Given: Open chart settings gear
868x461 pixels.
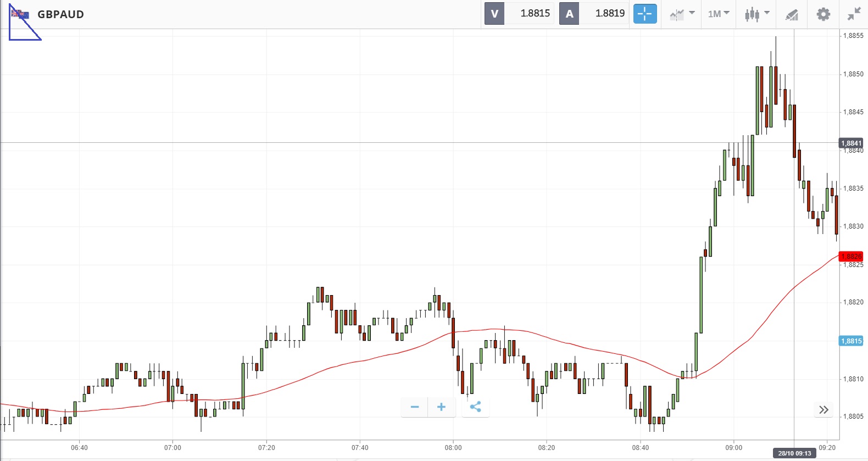Looking at the screenshot, I should pyautogui.click(x=823, y=14).
